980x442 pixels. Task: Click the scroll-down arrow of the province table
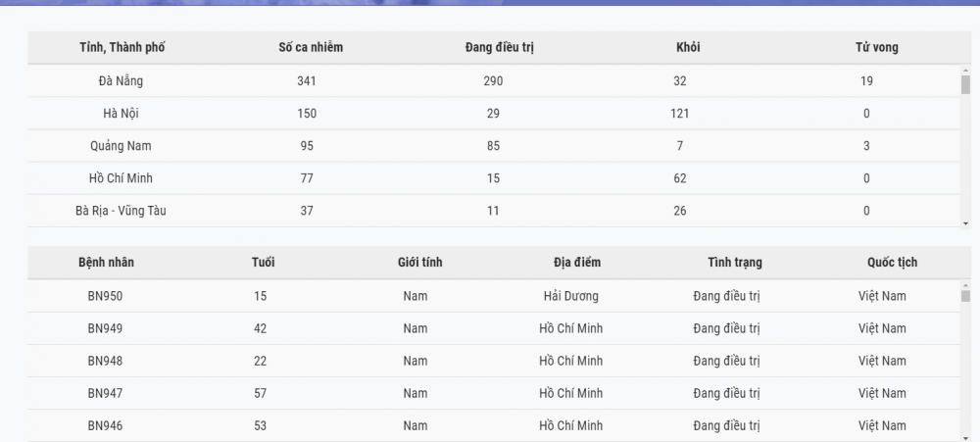coord(965,223)
